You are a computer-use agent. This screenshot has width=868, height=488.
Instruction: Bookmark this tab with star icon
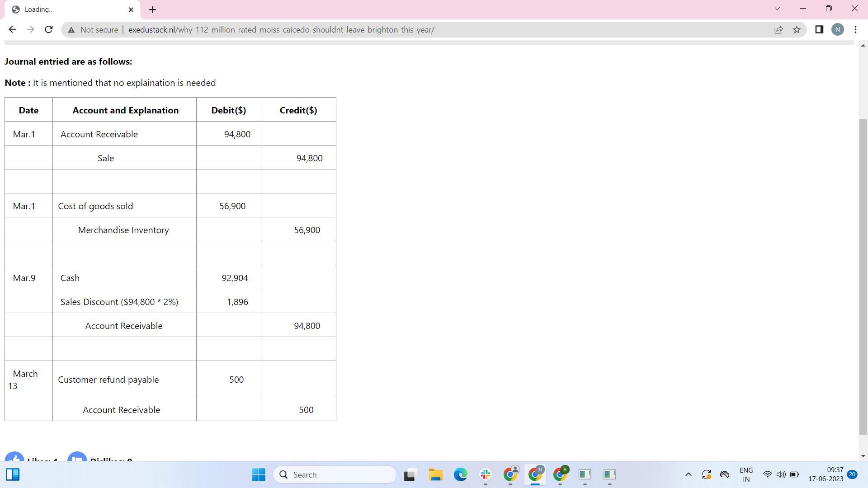(797, 30)
